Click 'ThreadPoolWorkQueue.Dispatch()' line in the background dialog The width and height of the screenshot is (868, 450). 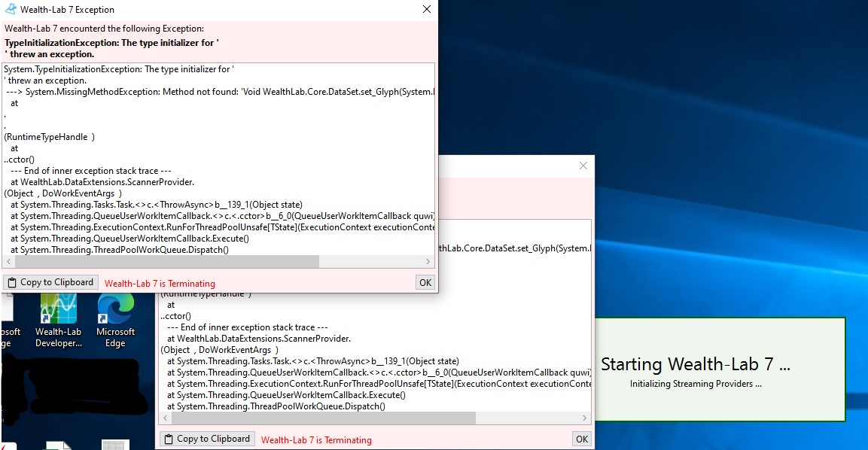click(276, 407)
